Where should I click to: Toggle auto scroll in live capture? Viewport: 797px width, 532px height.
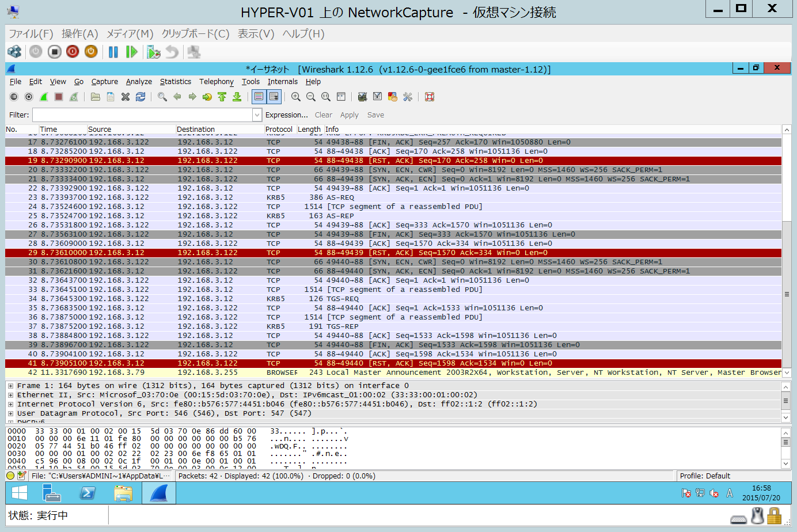[x=274, y=97]
